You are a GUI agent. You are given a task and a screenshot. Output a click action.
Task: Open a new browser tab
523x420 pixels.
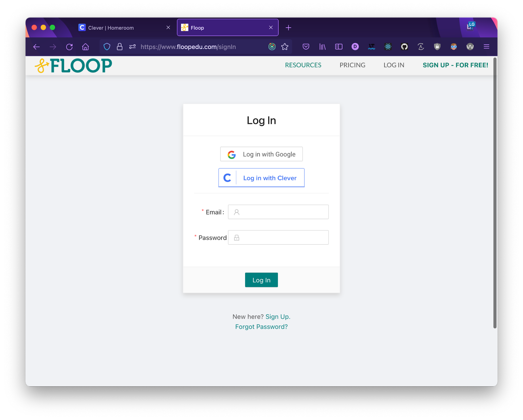pos(288,28)
